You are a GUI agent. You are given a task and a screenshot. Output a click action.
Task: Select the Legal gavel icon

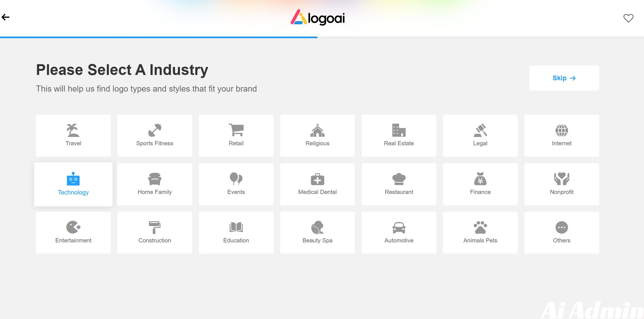[x=480, y=130]
